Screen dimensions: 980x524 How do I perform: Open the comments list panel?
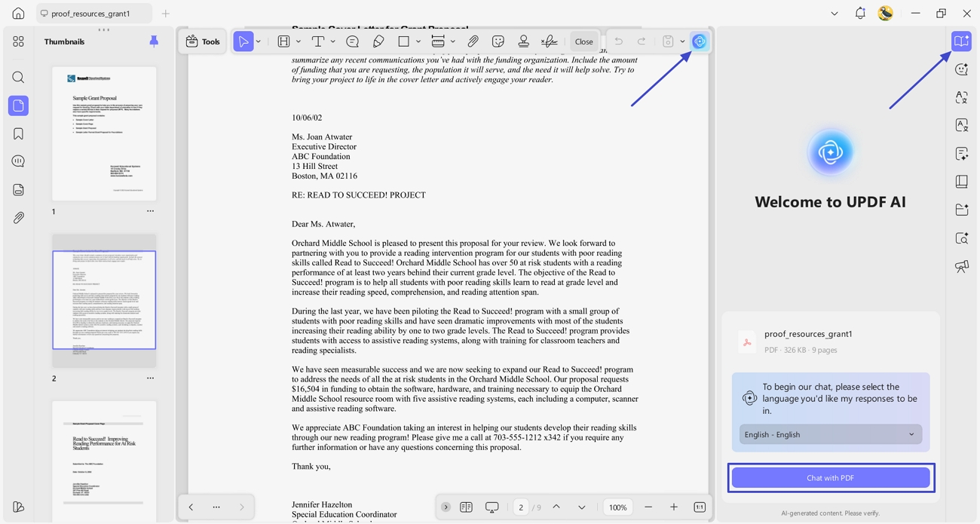pos(18,161)
